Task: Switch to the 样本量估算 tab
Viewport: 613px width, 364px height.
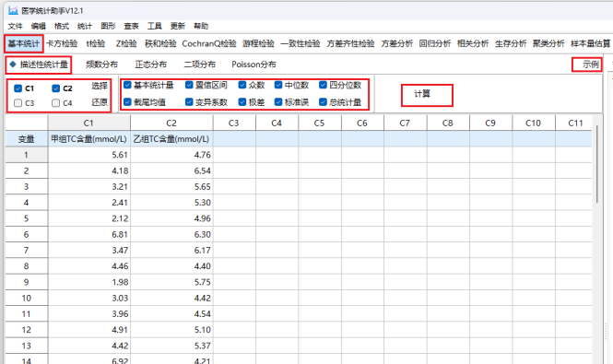Action: 590,43
